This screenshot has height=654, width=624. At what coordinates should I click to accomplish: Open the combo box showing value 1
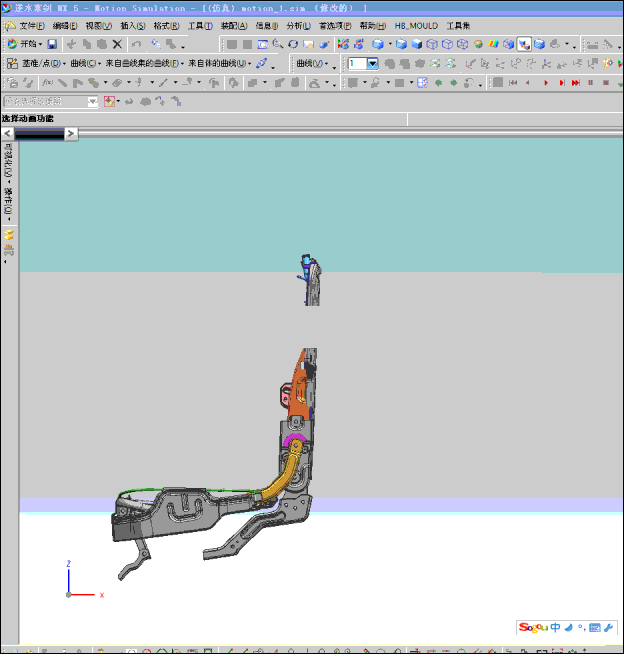pyautogui.click(x=372, y=63)
